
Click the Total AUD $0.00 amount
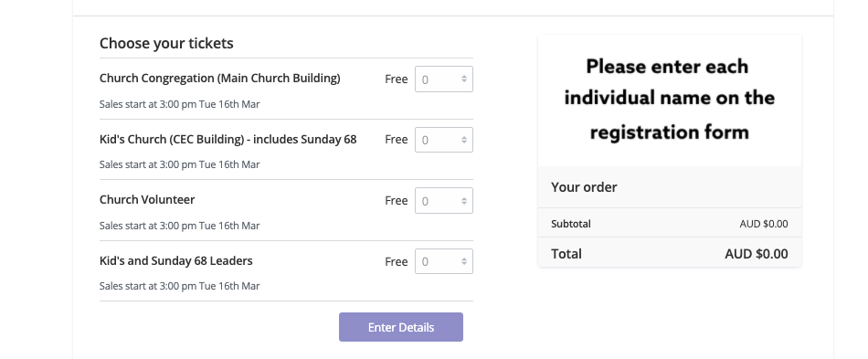[x=757, y=254]
